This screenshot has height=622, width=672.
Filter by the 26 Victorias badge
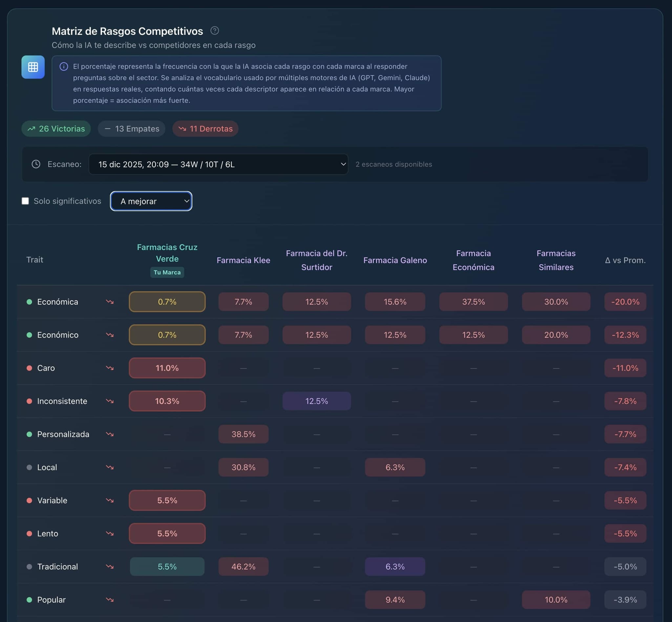[56, 129]
